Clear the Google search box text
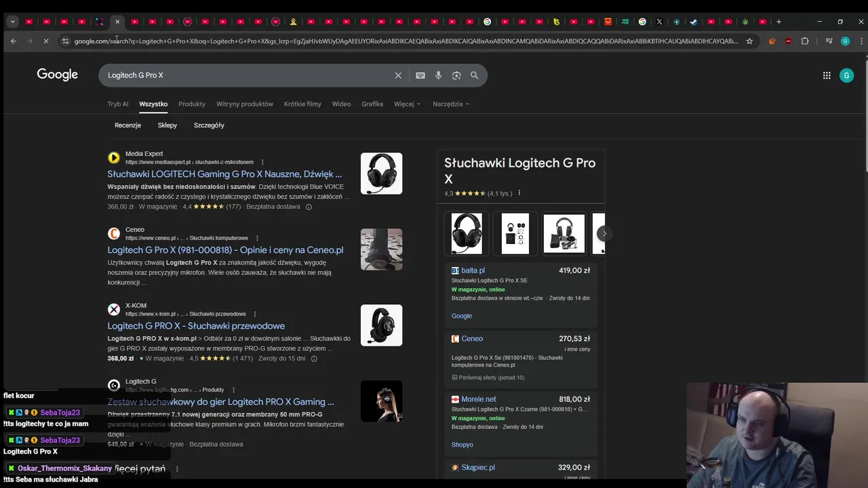 coord(398,75)
